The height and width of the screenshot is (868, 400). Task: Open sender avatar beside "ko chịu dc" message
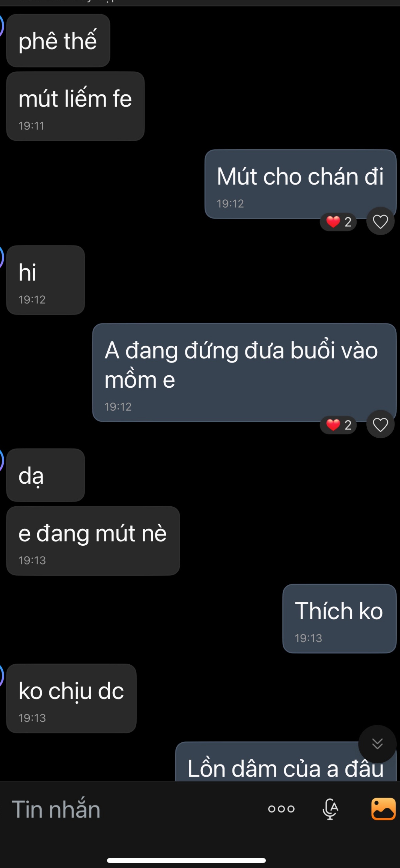tap(1, 676)
